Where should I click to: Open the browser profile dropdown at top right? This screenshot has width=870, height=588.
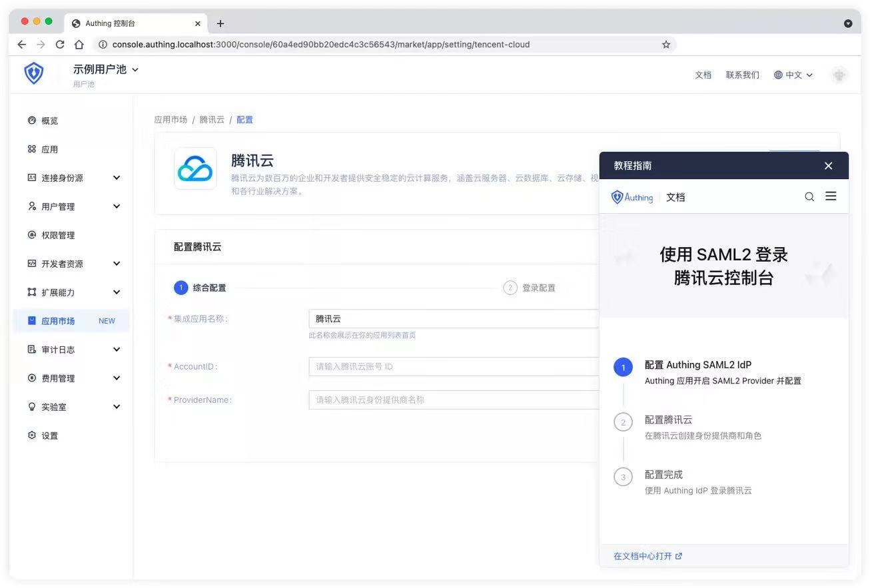[x=848, y=23]
